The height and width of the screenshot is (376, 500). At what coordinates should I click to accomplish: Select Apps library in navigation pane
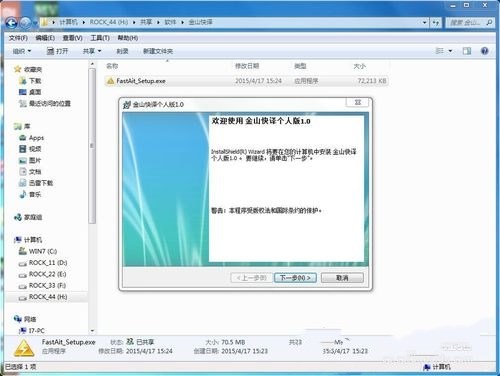36,138
